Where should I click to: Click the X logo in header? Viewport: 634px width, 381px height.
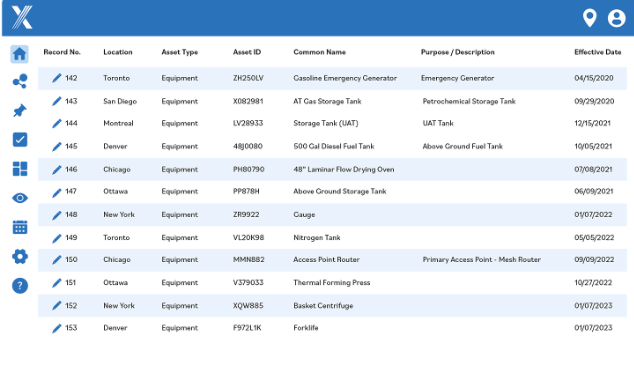[22, 17]
